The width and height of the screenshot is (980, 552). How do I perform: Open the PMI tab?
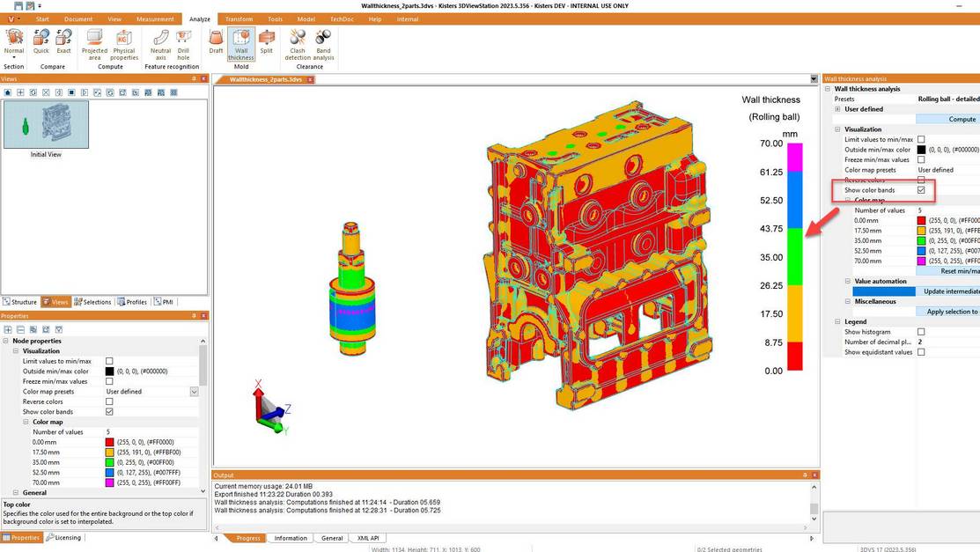[x=164, y=302]
